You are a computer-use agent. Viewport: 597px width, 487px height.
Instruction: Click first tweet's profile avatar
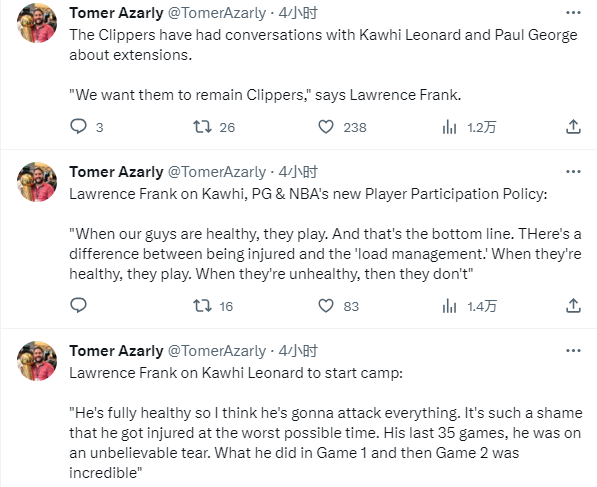(37, 23)
